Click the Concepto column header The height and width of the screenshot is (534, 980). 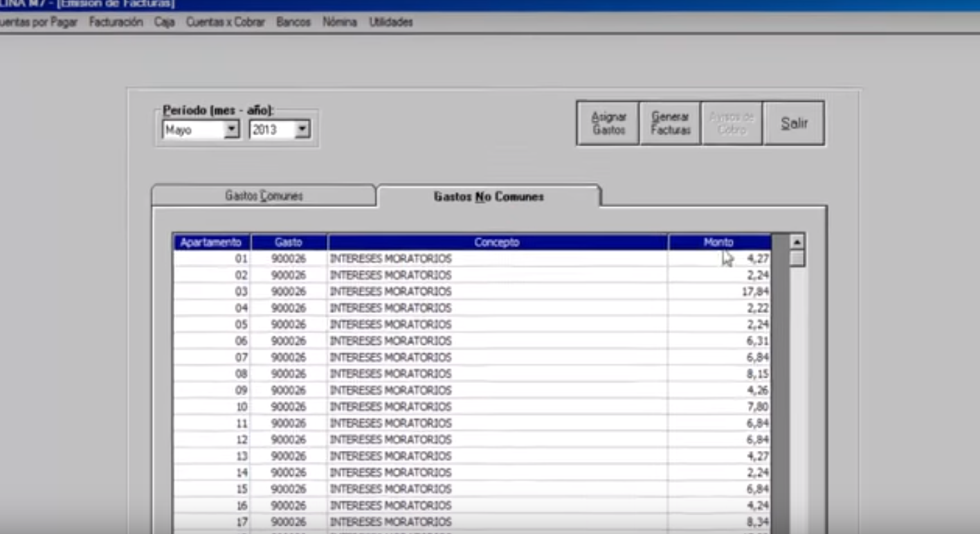[x=497, y=242]
